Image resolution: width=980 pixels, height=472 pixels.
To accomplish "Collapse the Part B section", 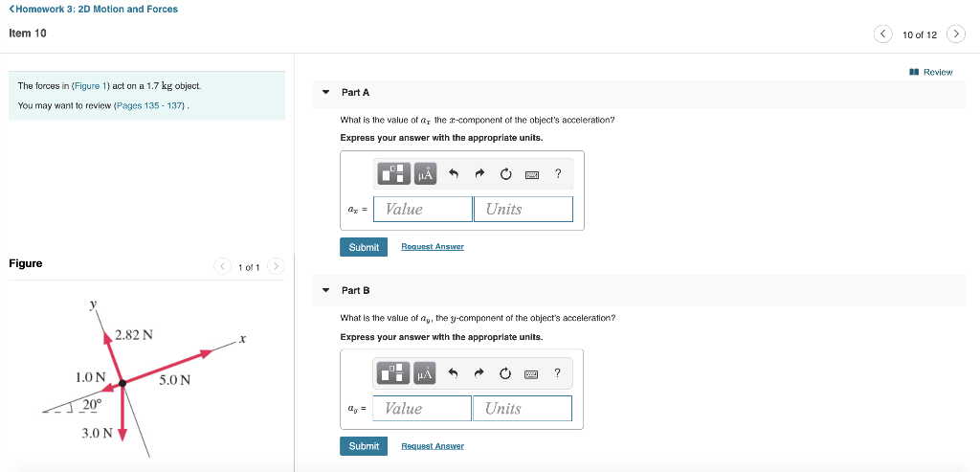I will [325, 290].
